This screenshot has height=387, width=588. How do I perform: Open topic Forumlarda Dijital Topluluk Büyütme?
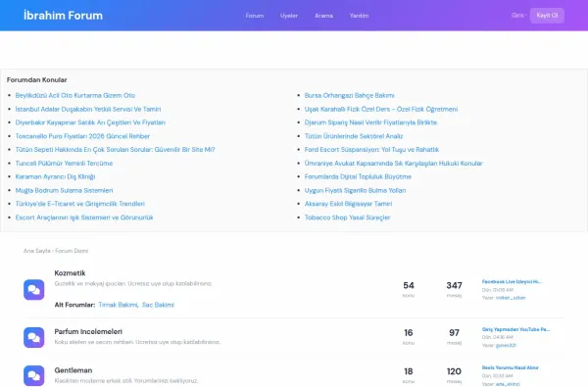358,176
